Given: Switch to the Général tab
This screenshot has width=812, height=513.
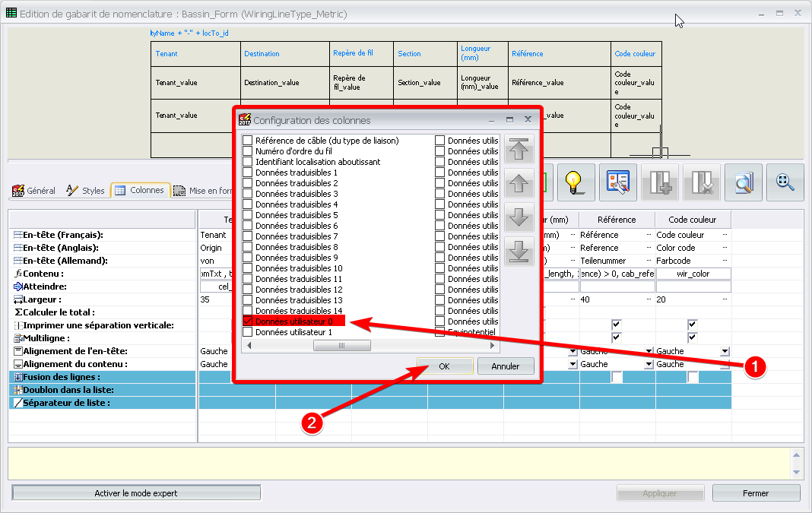Looking at the screenshot, I should (33, 191).
